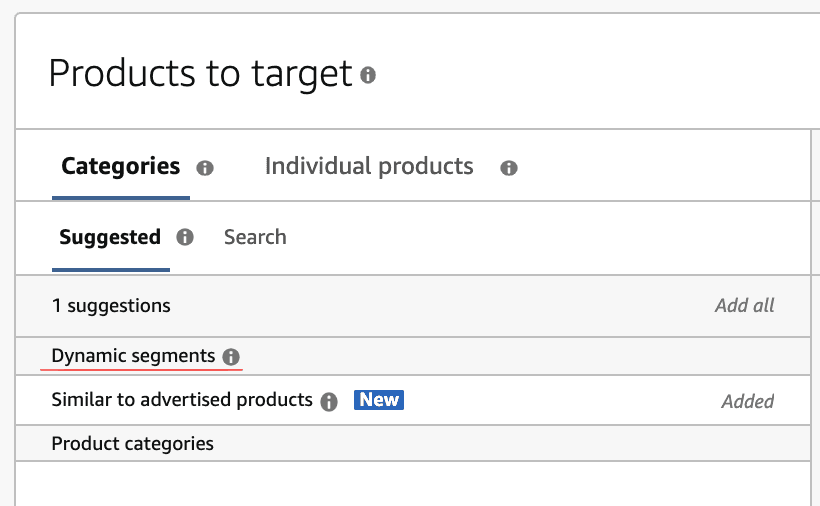Click info icon beside Dynamic segments

coord(231,356)
